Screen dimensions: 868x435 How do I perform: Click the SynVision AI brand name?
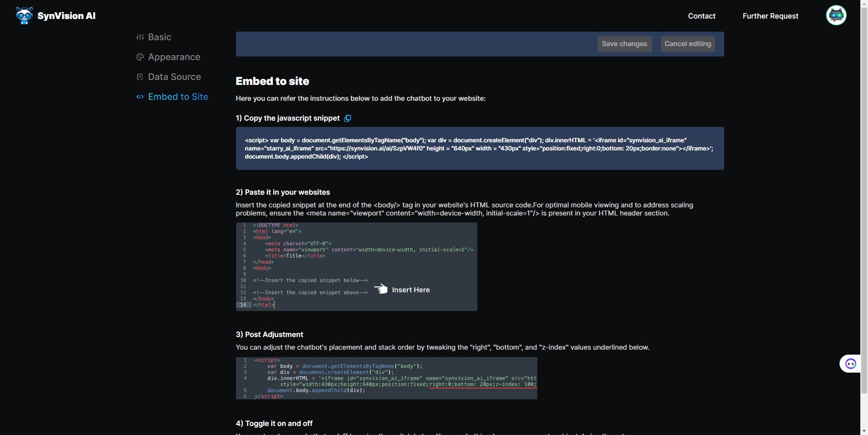(x=66, y=16)
